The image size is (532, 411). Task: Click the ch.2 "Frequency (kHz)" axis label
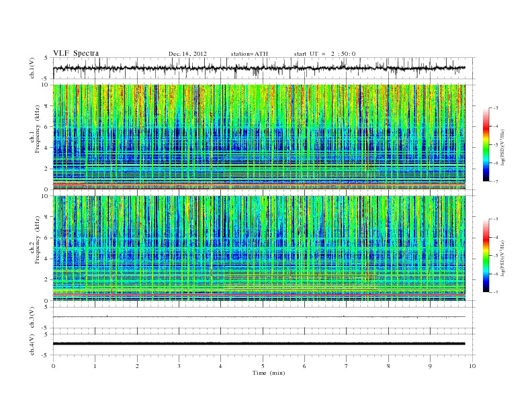[x=38, y=239]
